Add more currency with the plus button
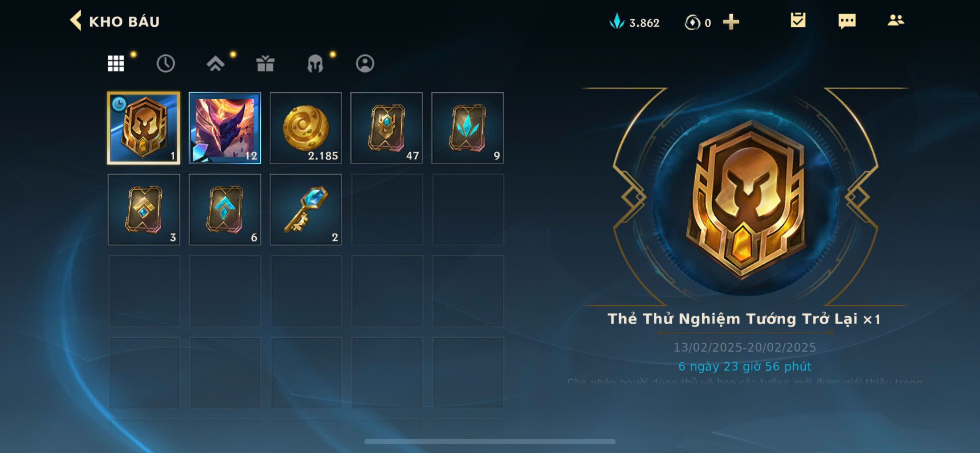Viewport: 980px width, 453px height. click(x=731, y=22)
